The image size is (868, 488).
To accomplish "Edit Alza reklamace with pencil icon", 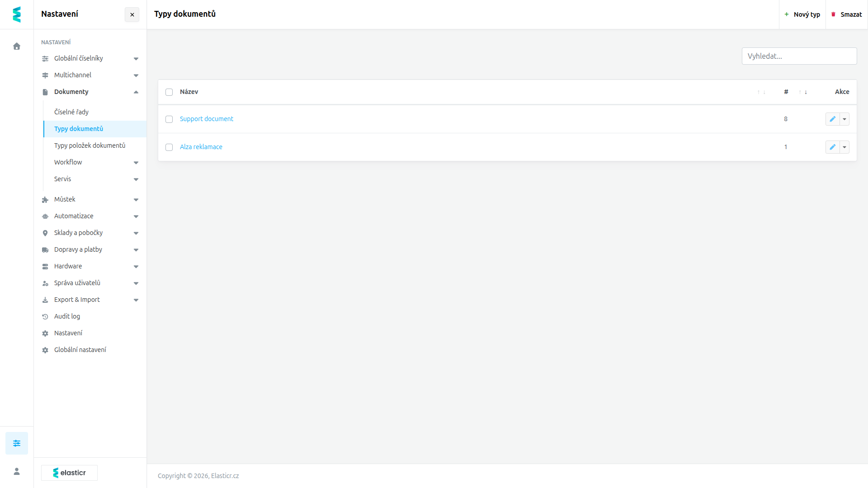I will pos(832,147).
